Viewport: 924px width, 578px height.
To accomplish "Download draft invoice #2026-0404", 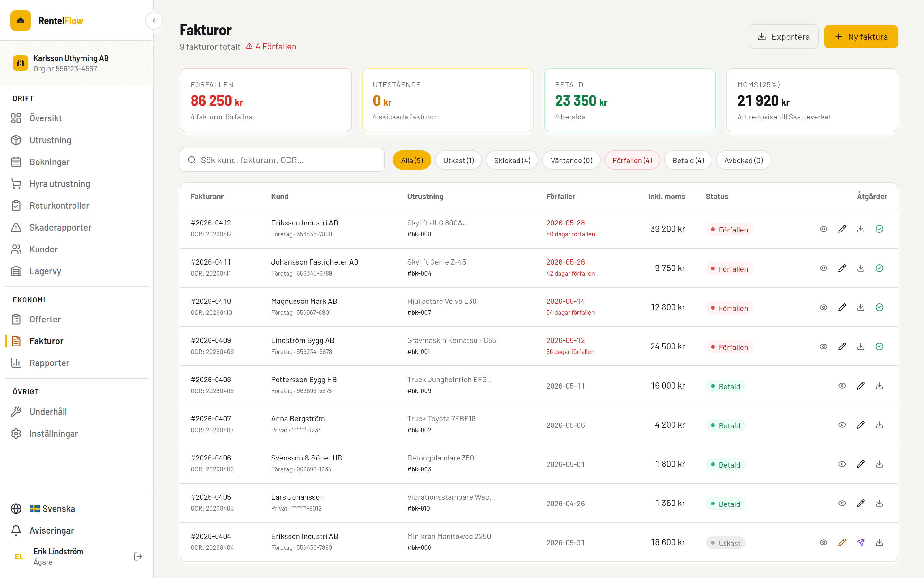I will (x=879, y=542).
